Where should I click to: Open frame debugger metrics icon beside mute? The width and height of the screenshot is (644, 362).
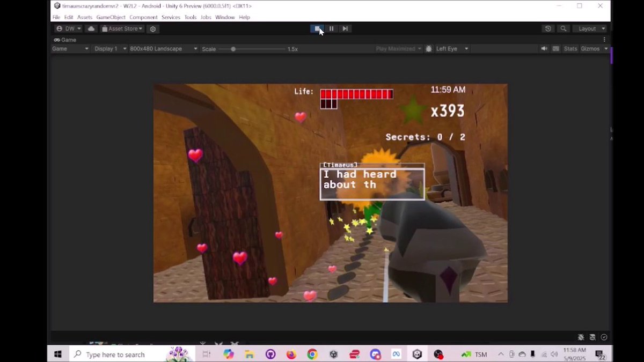click(556, 48)
